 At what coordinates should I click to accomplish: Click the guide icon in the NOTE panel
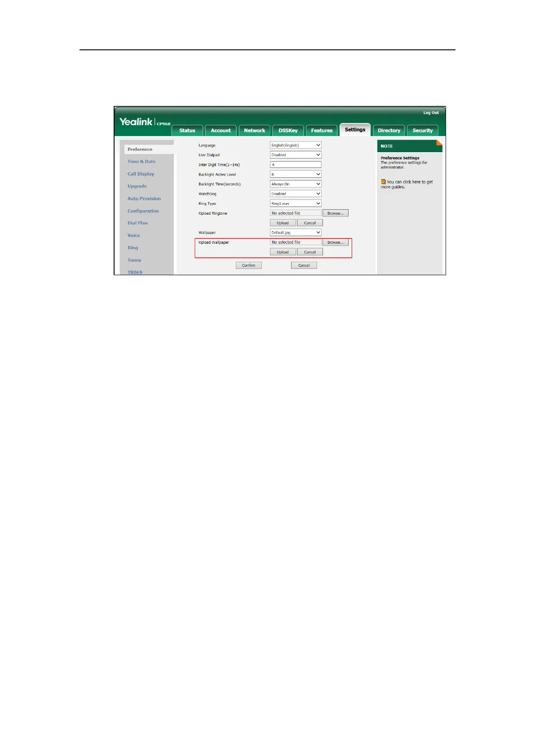tap(383, 182)
